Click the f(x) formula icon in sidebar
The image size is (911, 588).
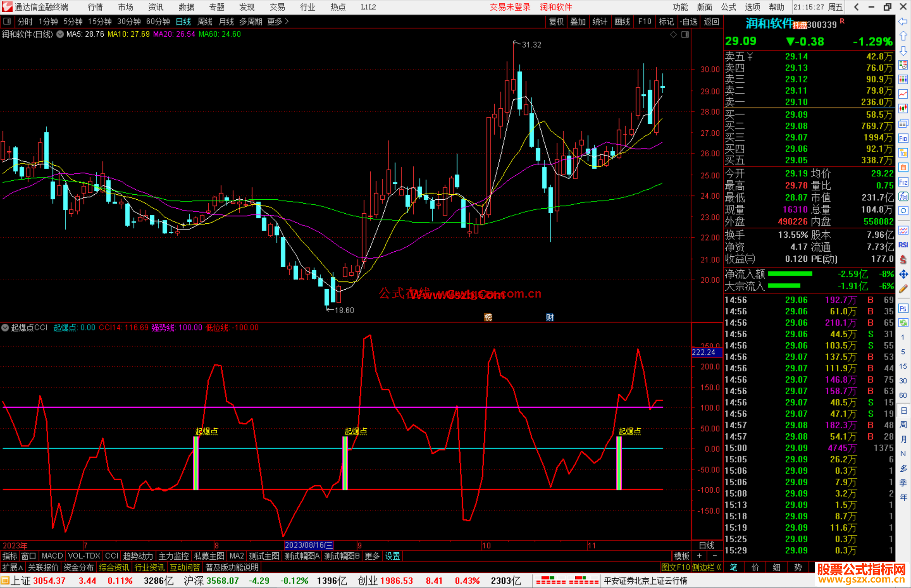[x=903, y=196]
